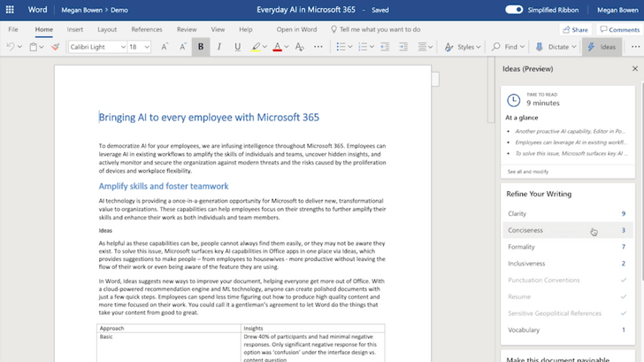Expand the font size dropdown

tap(147, 47)
